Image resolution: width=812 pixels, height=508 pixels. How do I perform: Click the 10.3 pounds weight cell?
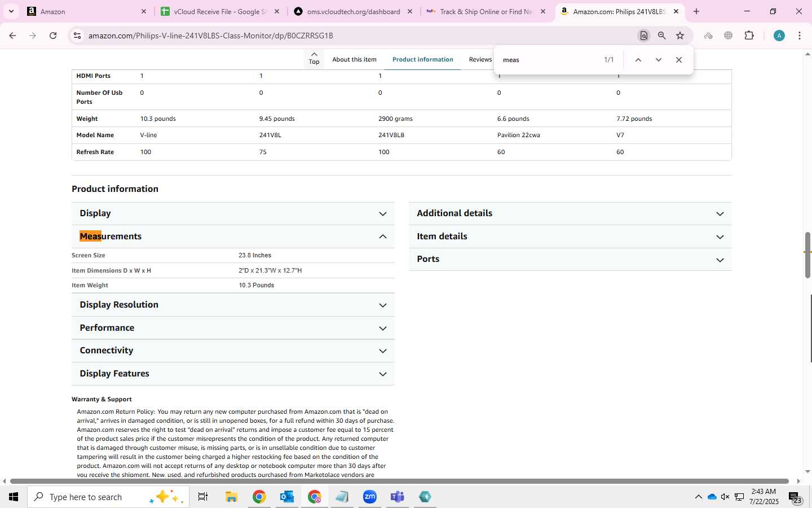click(x=158, y=119)
